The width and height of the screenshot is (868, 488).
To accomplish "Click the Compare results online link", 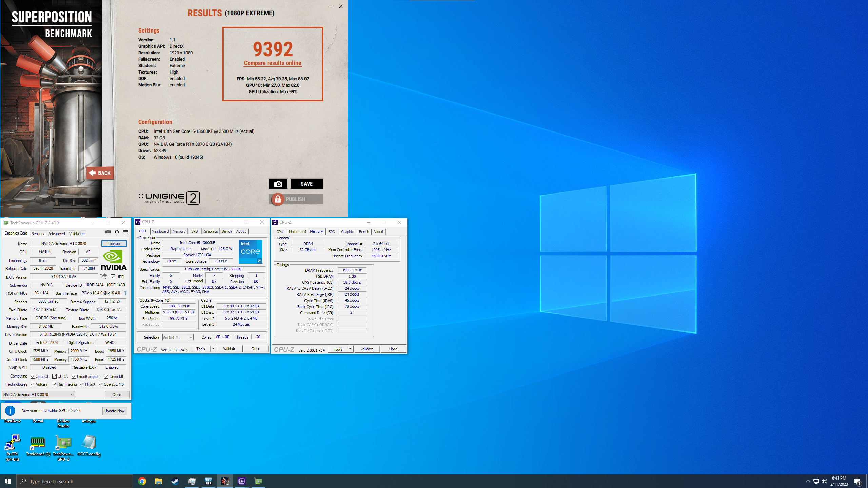I will pyautogui.click(x=273, y=63).
